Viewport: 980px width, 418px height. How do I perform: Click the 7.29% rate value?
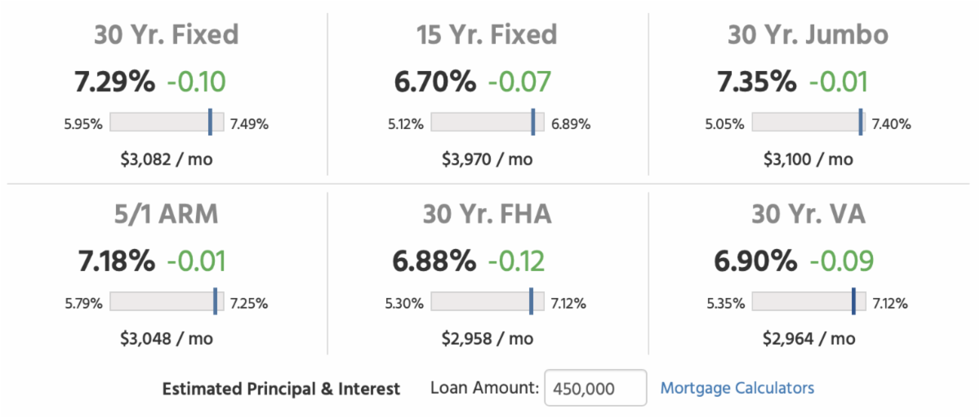pyautogui.click(x=113, y=82)
